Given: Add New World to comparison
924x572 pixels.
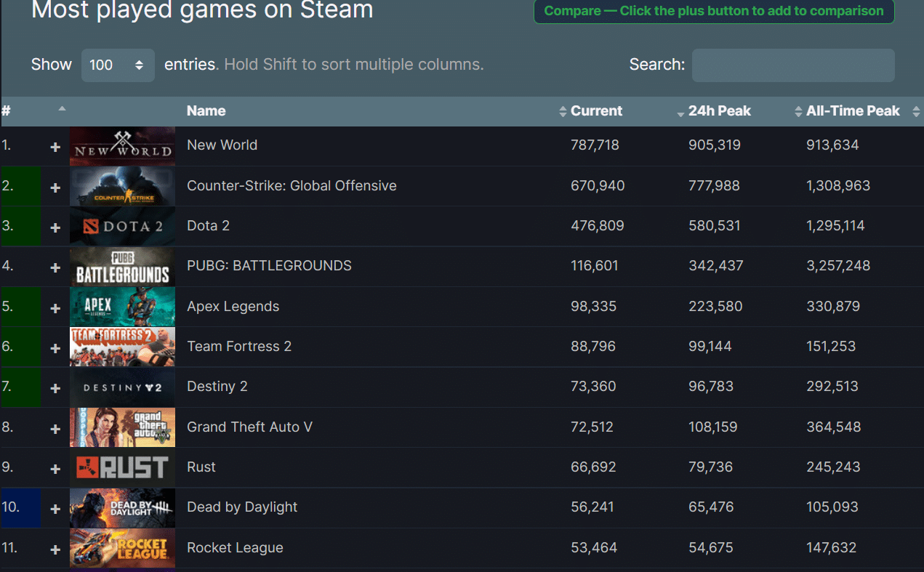Looking at the screenshot, I should [55, 148].
